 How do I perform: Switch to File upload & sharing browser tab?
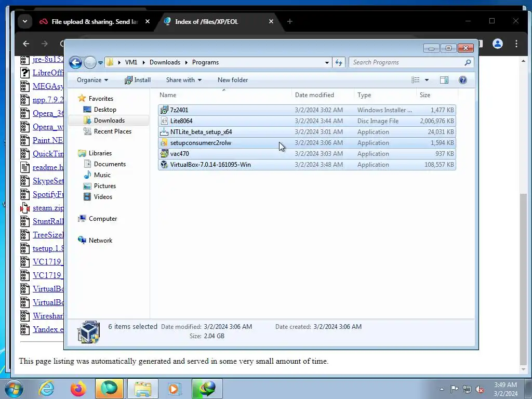pyautogui.click(x=95, y=22)
